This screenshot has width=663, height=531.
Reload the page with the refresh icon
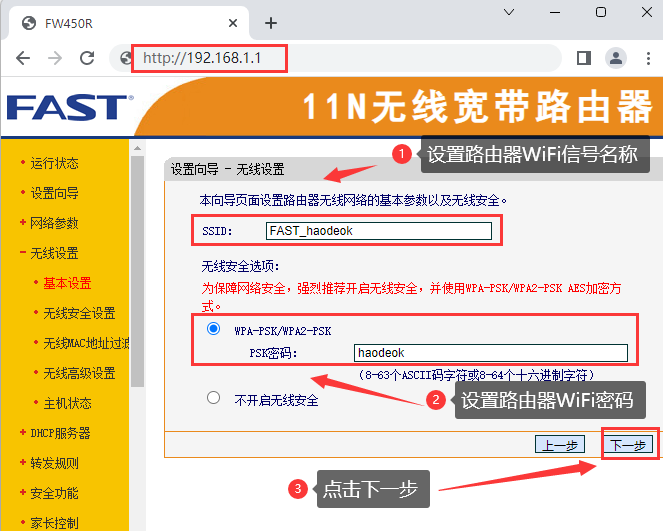[87, 58]
